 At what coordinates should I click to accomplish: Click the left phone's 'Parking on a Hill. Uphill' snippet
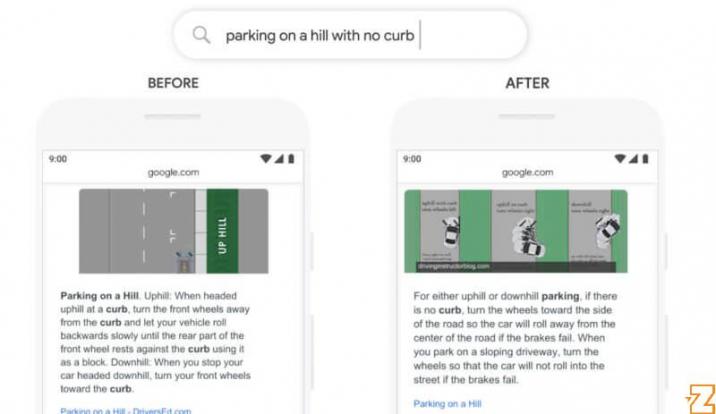point(155,342)
